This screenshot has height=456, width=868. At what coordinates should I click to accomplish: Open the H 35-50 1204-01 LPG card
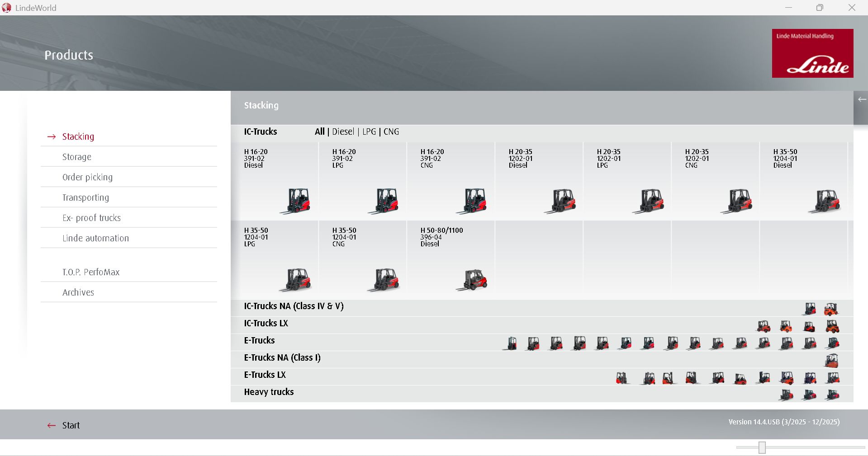(x=275, y=260)
